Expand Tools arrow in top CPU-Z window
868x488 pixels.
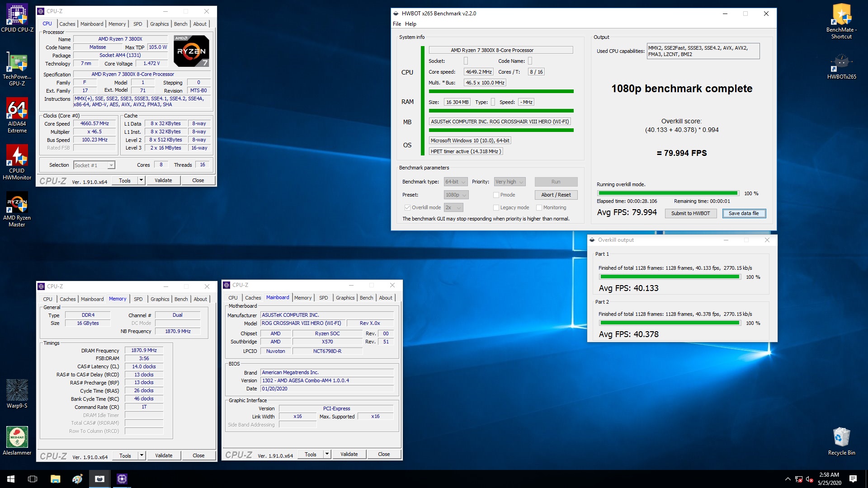tap(141, 180)
